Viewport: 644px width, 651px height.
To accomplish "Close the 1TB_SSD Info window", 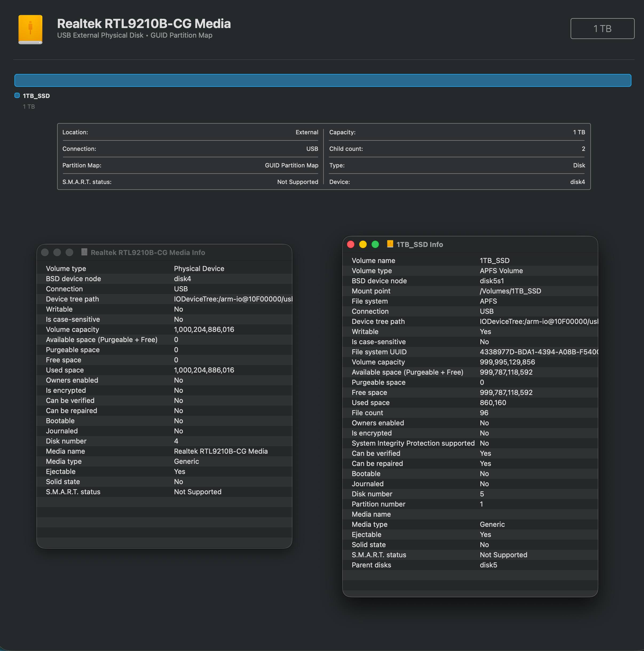I will [x=351, y=244].
